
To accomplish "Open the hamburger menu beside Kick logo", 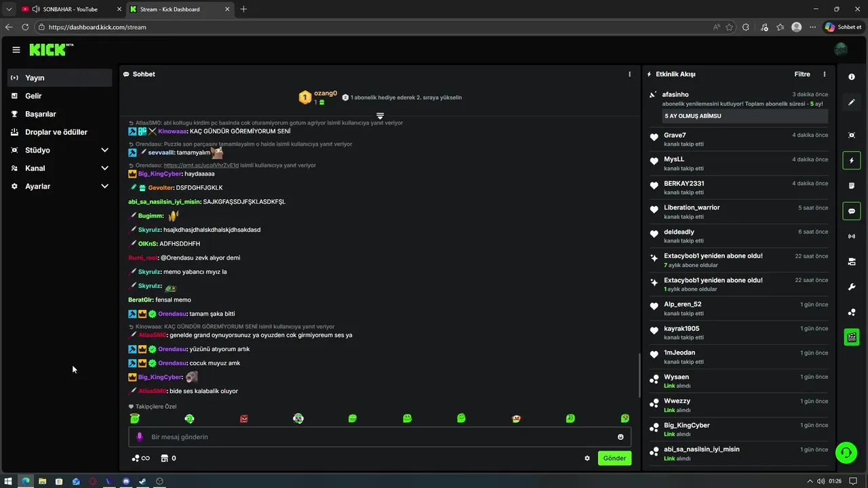I will coord(16,49).
